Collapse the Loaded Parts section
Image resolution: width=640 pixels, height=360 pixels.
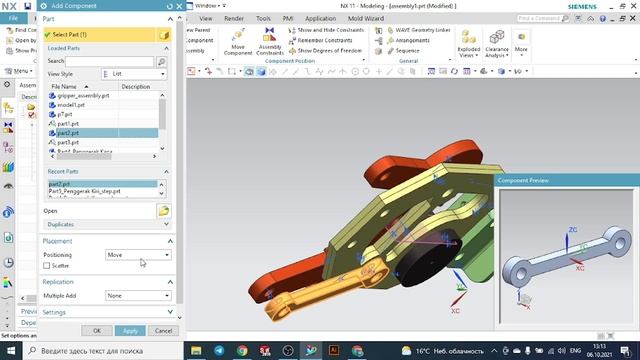tap(166, 48)
